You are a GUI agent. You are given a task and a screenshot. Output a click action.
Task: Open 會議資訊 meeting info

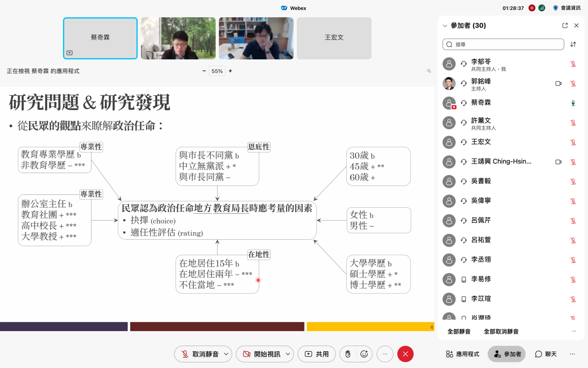pos(567,8)
